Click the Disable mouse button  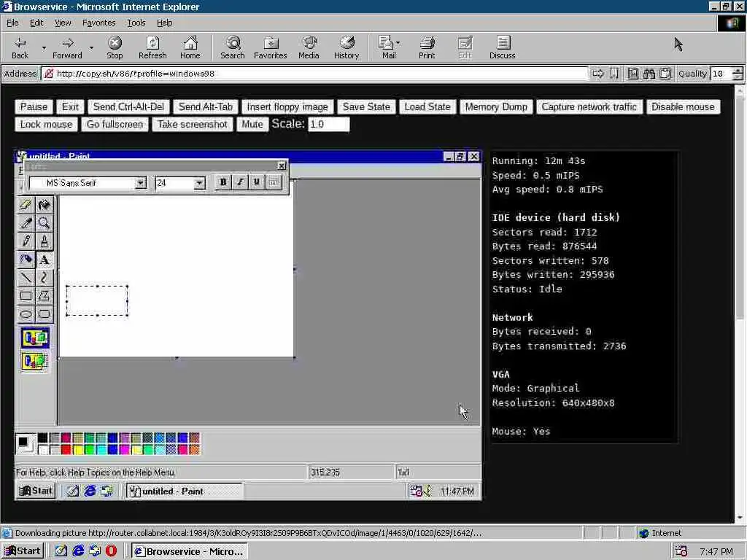683,107
